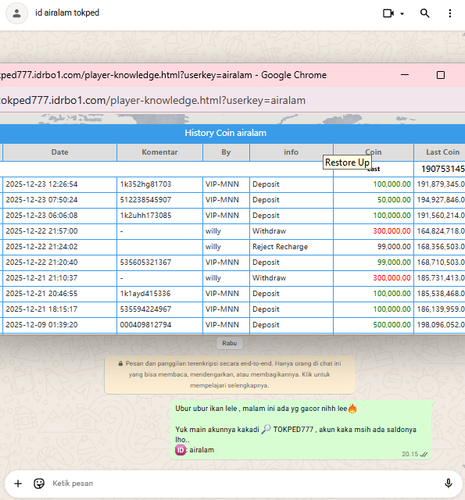Click the info column header
The height and width of the screenshot is (500, 465).
pos(291,152)
